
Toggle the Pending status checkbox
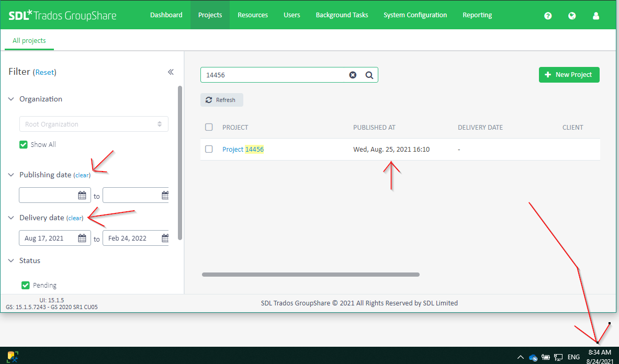[x=25, y=285]
